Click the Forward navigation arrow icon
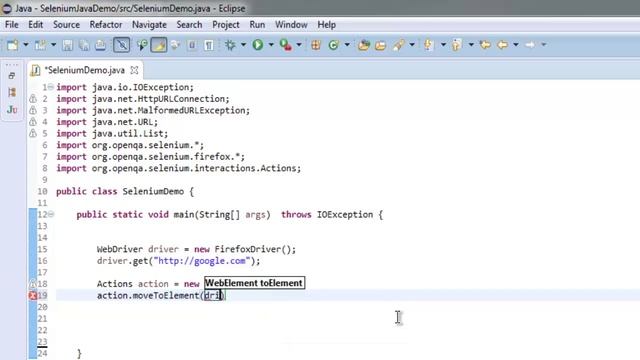 530,45
